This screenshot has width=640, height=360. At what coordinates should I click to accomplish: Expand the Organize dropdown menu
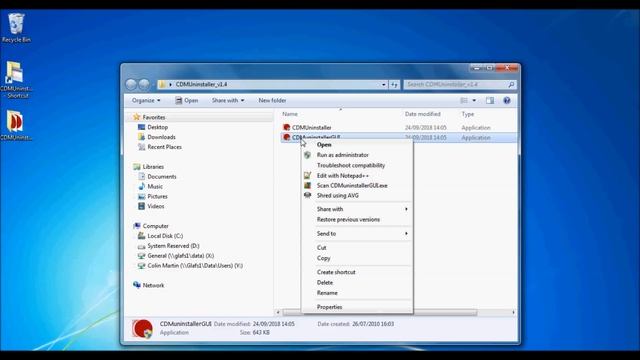(x=146, y=100)
